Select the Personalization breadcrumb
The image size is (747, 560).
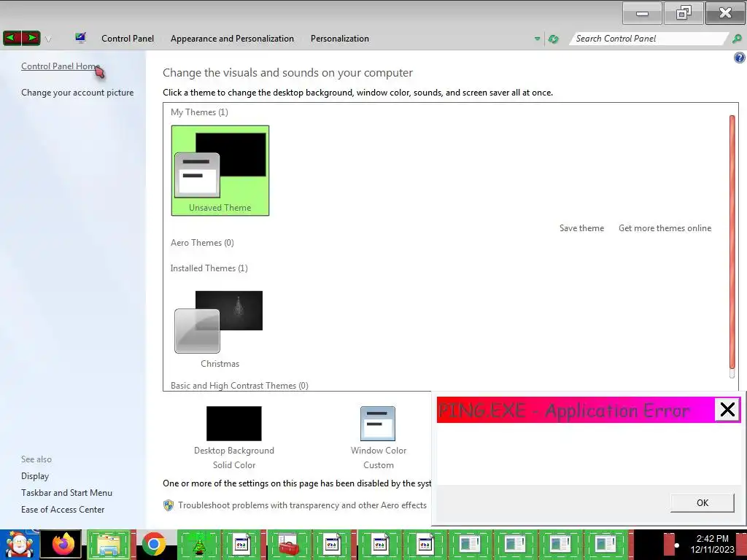coord(340,39)
